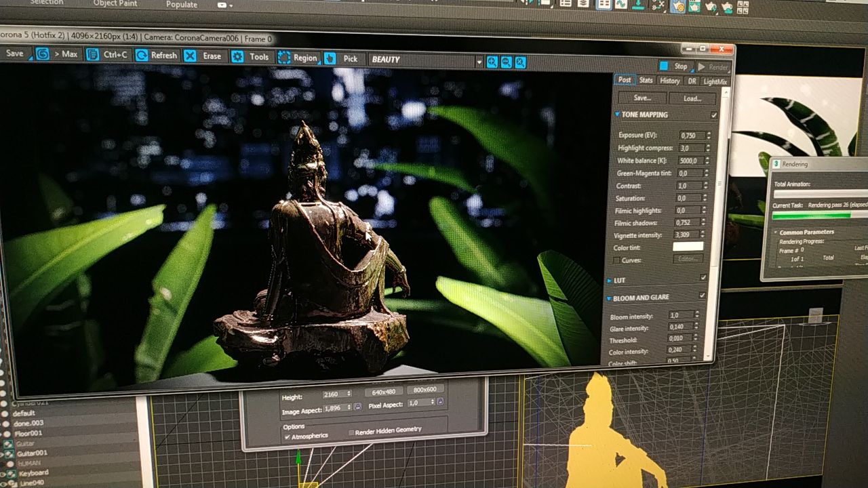Toggle the LUT enable checkbox
The width and height of the screenshot is (868, 488).
(x=703, y=277)
